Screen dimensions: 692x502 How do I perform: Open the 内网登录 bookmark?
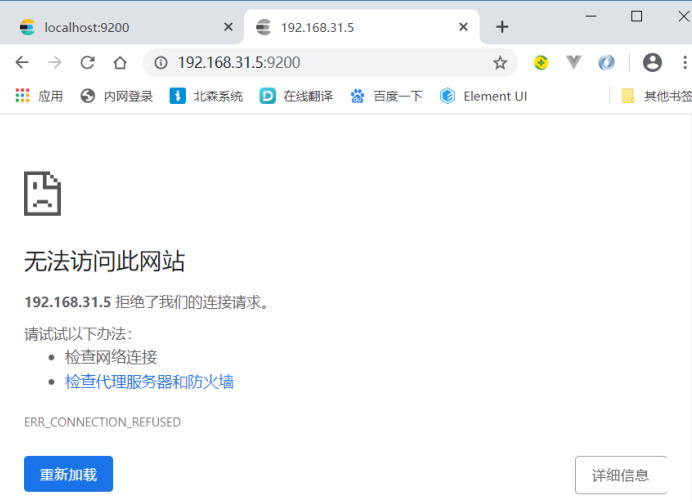point(117,96)
